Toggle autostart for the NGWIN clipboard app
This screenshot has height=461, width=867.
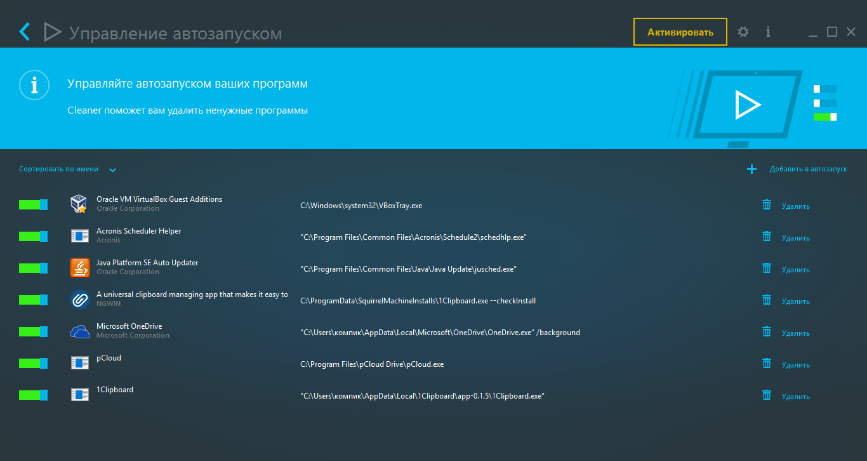pos(33,300)
